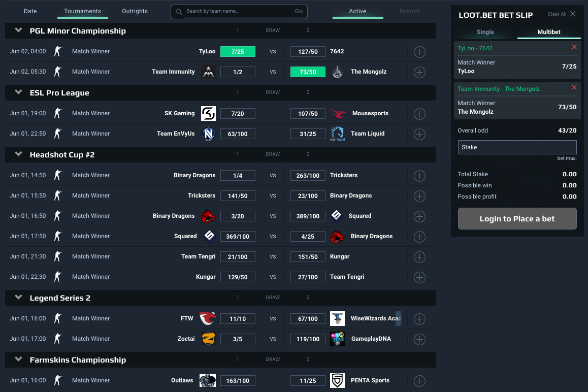The height and width of the screenshot is (392, 588).
Task: Select Mousesports odds 107/50
Action: tap(308, 113)
